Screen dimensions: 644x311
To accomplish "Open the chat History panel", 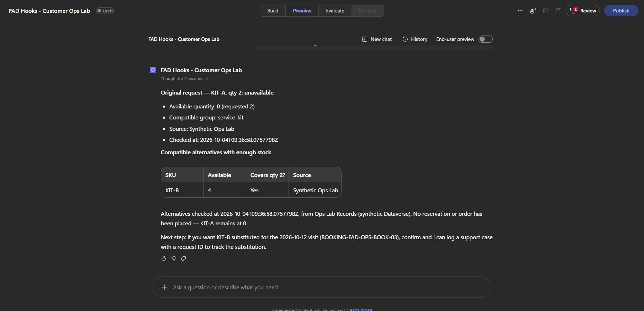I will pyautogui.click(x=415, y=39).
